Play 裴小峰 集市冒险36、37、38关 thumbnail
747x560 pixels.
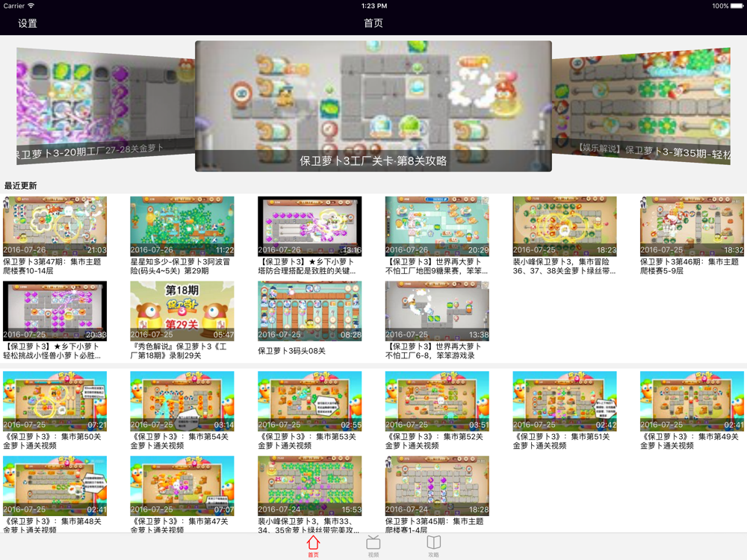click(x=565, y=226)
